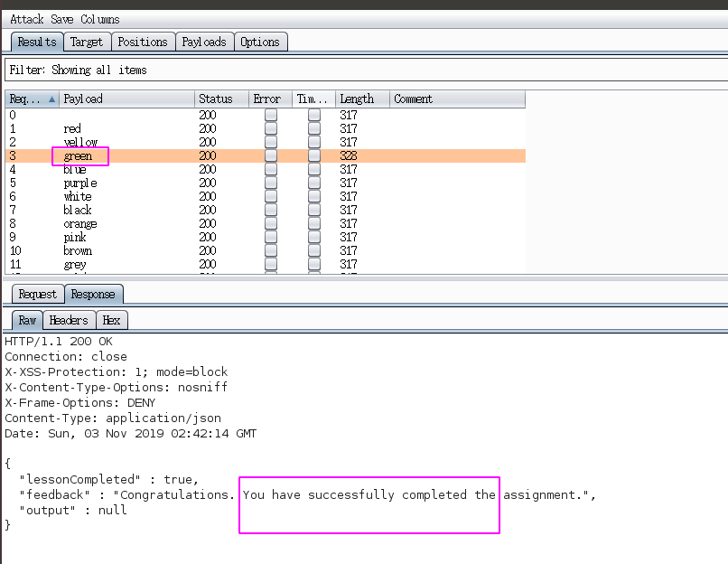Viewport: 728px width, 564px height.
Task: Sort by the Payload column header
Action: click(126, 99)
